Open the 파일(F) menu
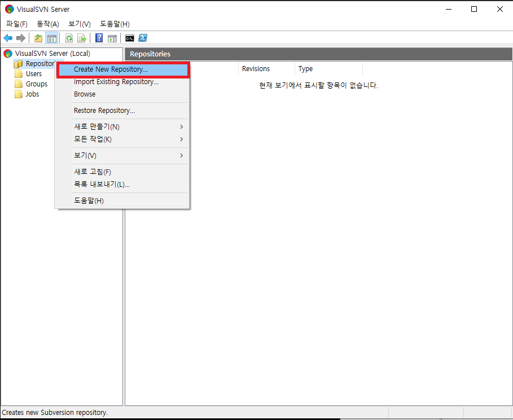This screenshot has width=513, height=420. (x=17, y=24)
